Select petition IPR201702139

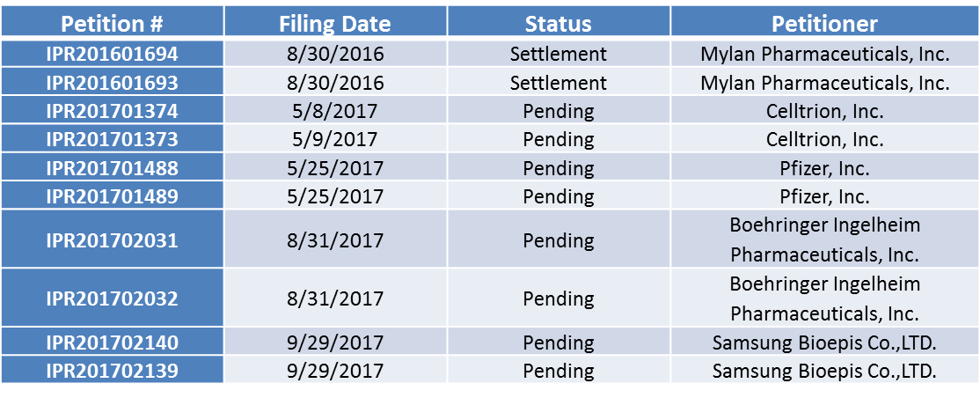112,371
